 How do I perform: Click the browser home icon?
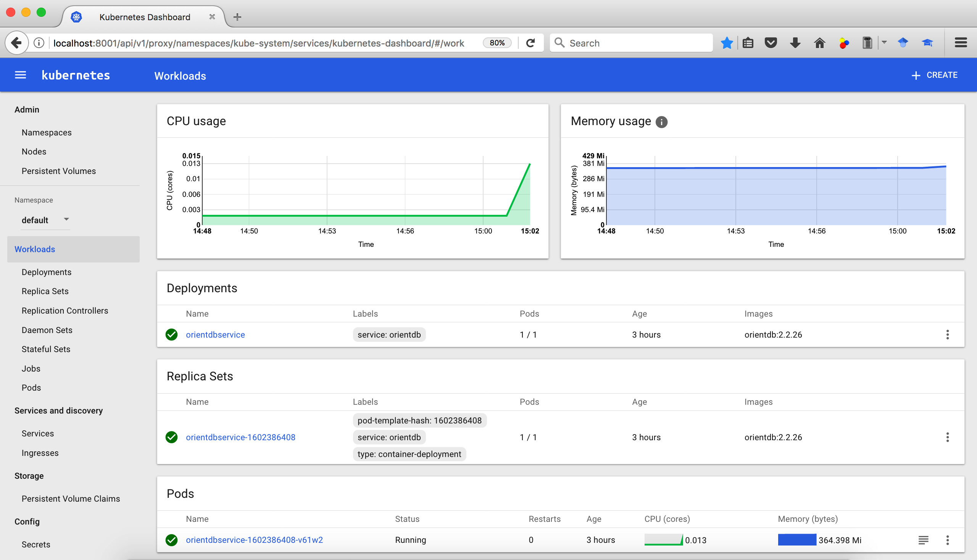click(x=819, y=43)
